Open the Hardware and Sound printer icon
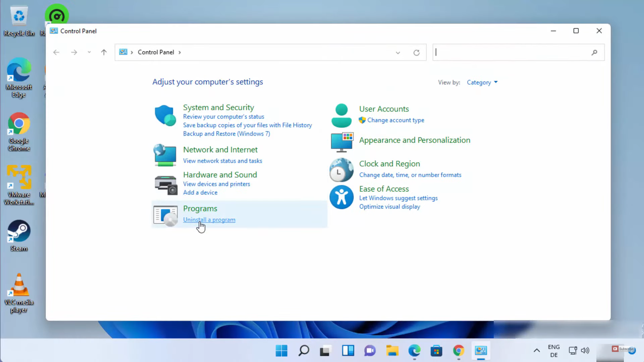The height and width of the screenshot is (362, 644). [x=166, y=185]
